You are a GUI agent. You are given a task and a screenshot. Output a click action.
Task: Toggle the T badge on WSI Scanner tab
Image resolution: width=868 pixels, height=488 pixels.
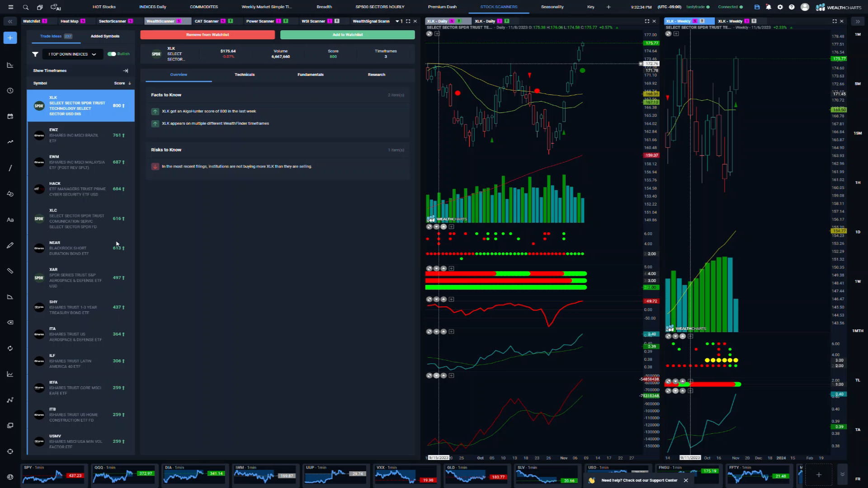tap(337, 21)
